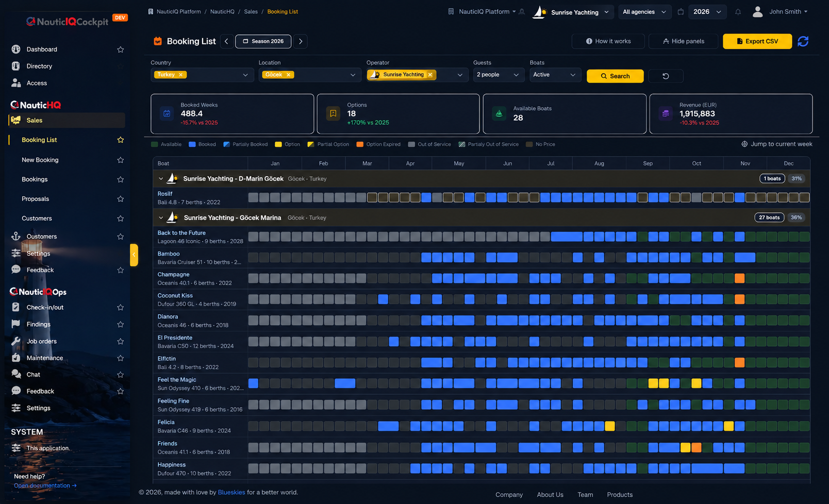Click the yellow Search button
The width and height of the screenshot is (829, 504).
[615, 76]
